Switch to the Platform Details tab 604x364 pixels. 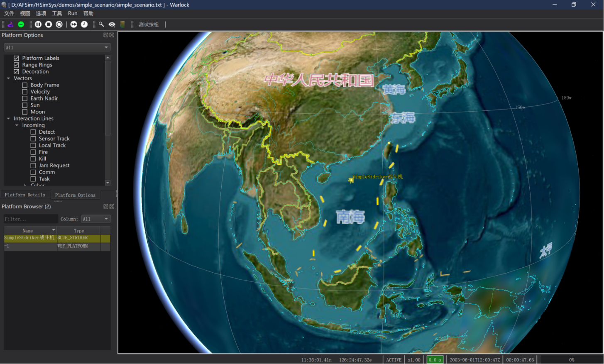(25, 195)
